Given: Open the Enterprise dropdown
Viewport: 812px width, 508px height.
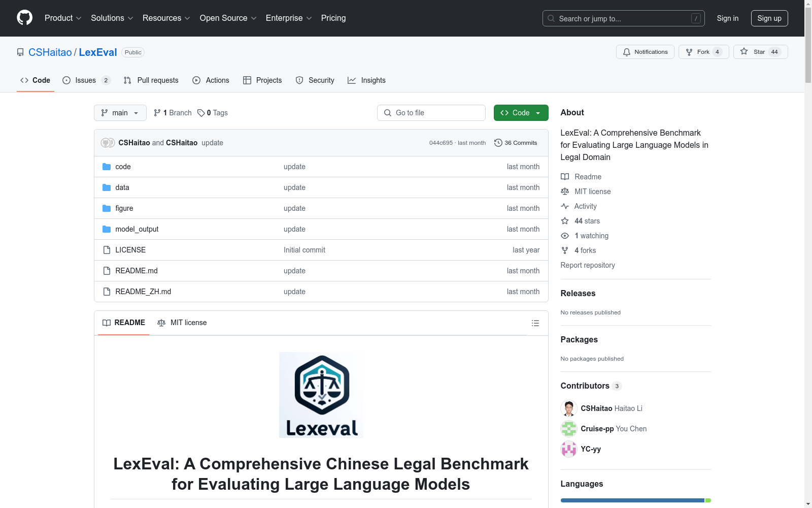Looking at the screenshot, I should (x=289, y=18).
